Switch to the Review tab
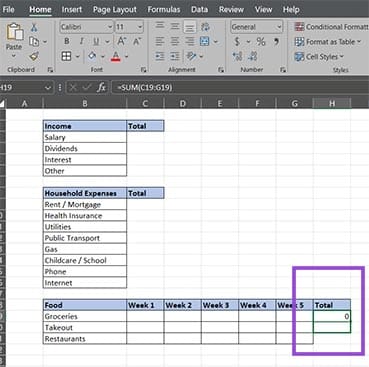Screen dimensions: 369x367 pos(231,9)
